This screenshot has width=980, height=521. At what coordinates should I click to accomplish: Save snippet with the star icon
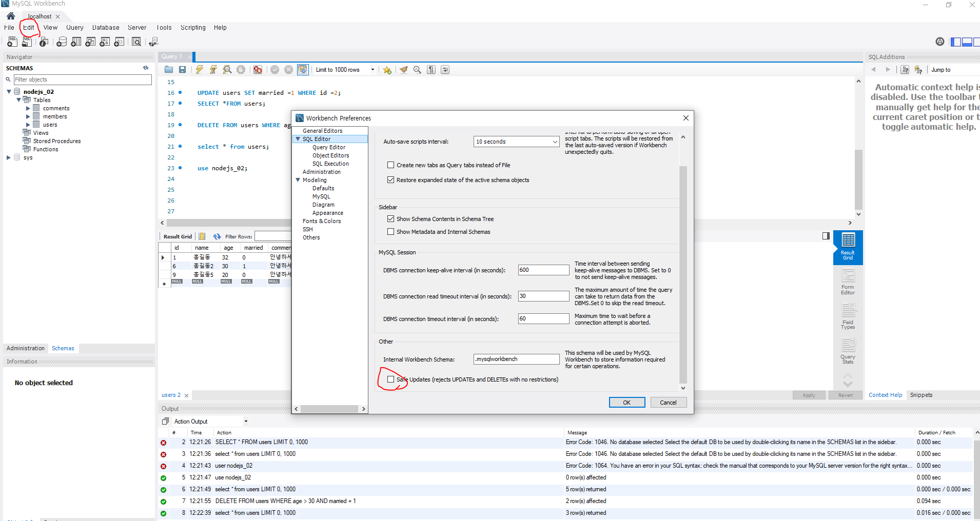(x=387, y=70)
